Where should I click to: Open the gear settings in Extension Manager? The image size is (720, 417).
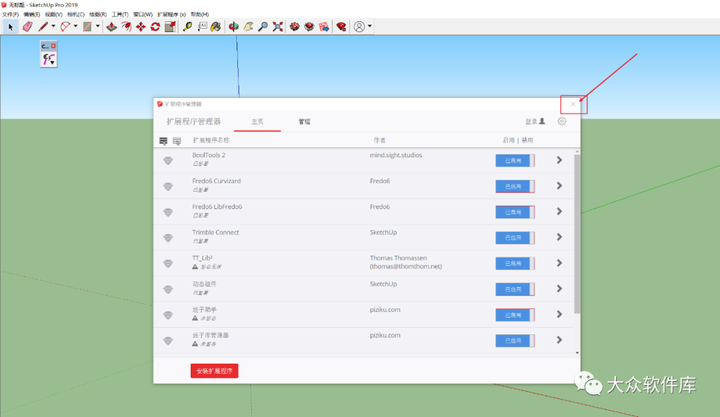pyautogui.click(x=562, y=121)
